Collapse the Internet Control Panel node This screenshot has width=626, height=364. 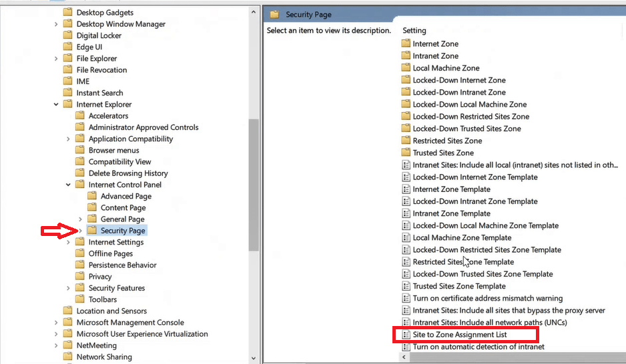[x=68, y=185]
